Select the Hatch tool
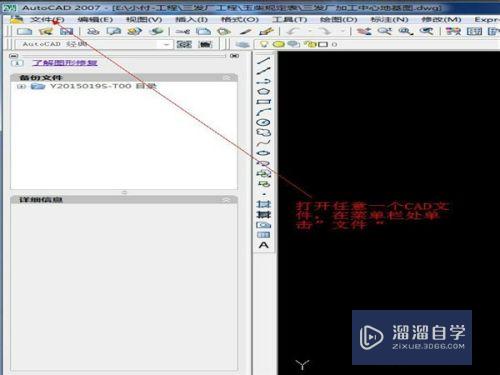Image resolution: width=500 pixels, height=375 pixels. tap(264, 204)
